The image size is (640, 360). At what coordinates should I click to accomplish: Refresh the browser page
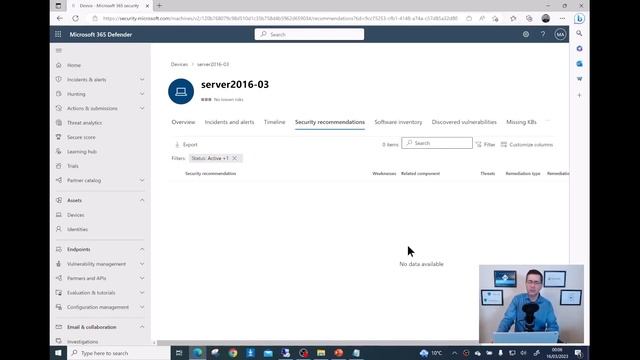coord(76,18)
